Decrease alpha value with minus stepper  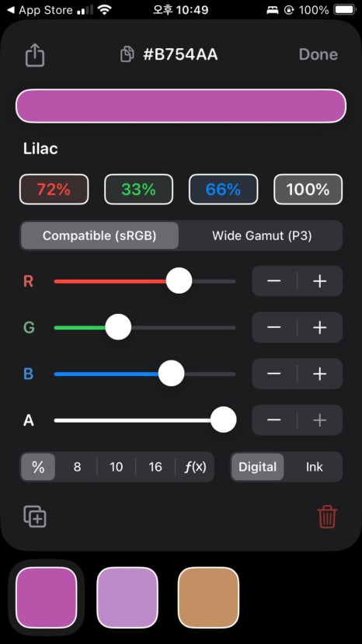274,420
